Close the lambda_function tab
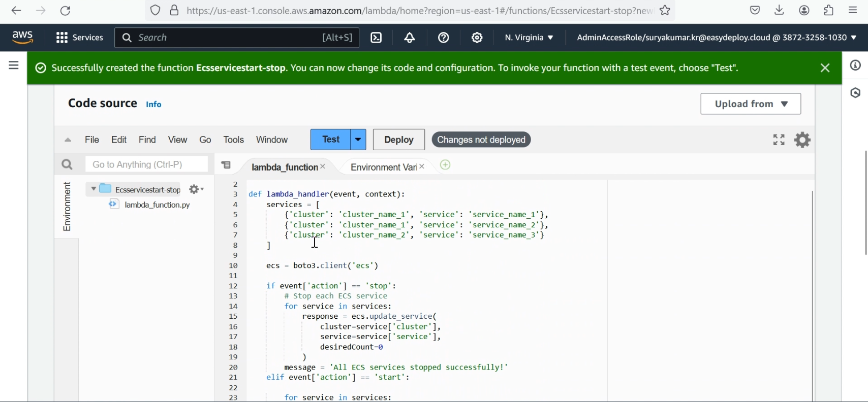This screenshot has width=868, height=402. (323, 166)
